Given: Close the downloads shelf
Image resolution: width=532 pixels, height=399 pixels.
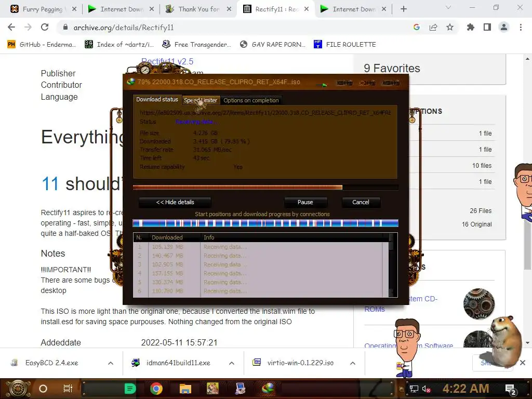Looking at the screenshot, I should click(523, 363).
